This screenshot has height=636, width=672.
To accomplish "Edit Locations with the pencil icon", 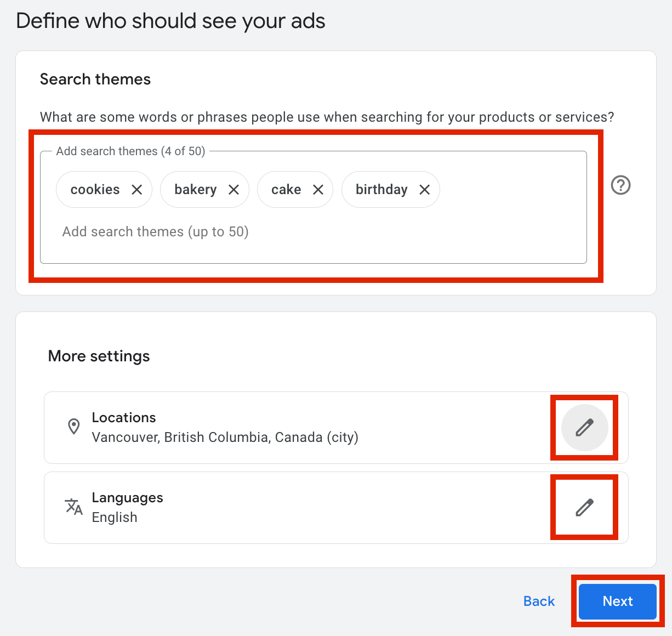I will pyautogui.click(x=585, y=428).
